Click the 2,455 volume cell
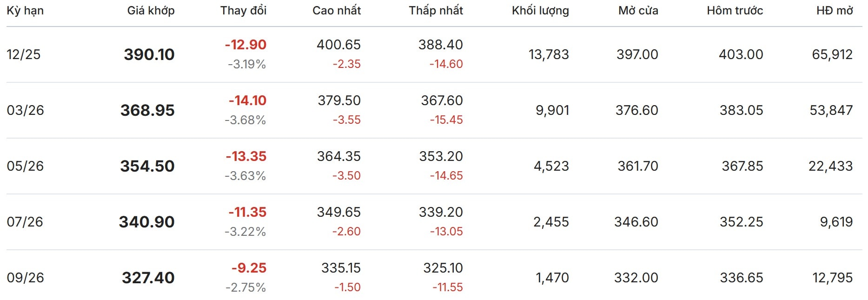 (x=551, y=222)
